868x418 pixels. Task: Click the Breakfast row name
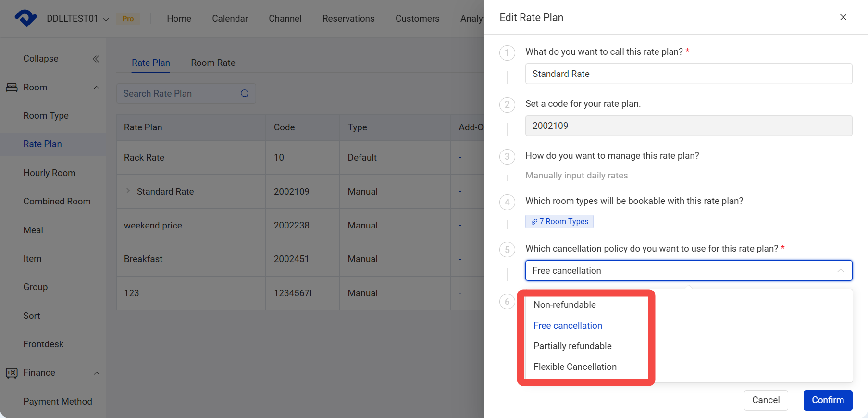point(143,259)
